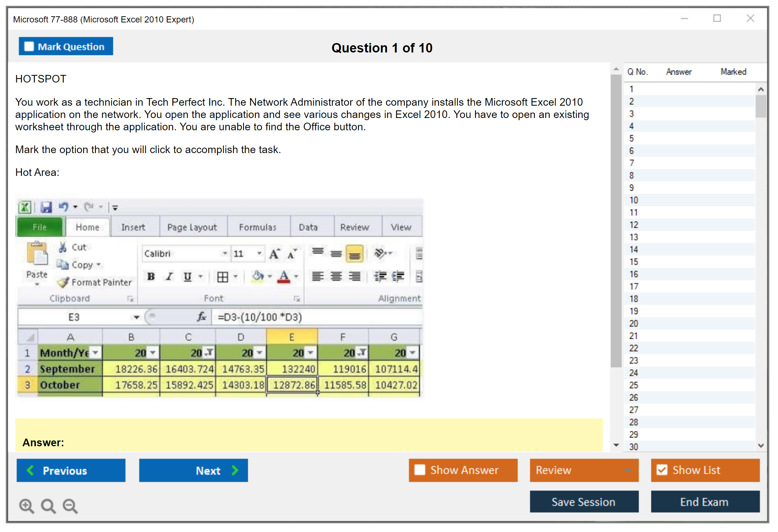Click the Format Painter brush icon
The image size is (778, 532).
coord(64,282)
